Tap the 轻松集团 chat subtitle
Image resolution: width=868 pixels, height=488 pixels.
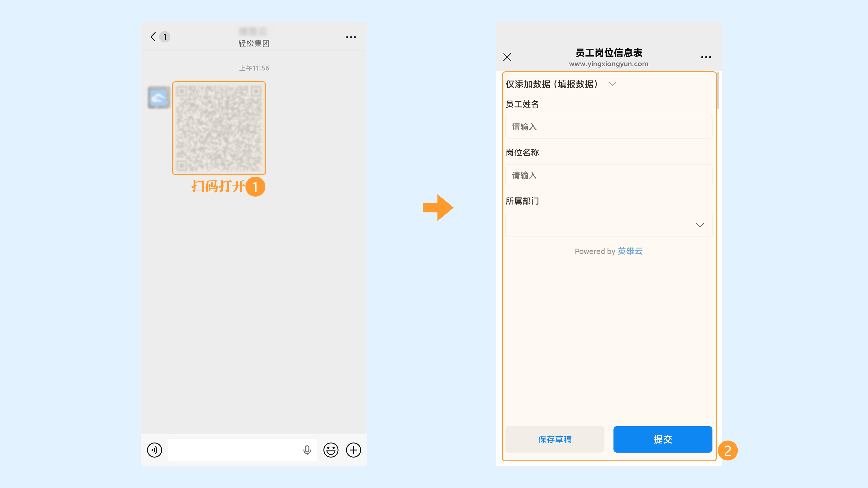(x=254, y=43)
